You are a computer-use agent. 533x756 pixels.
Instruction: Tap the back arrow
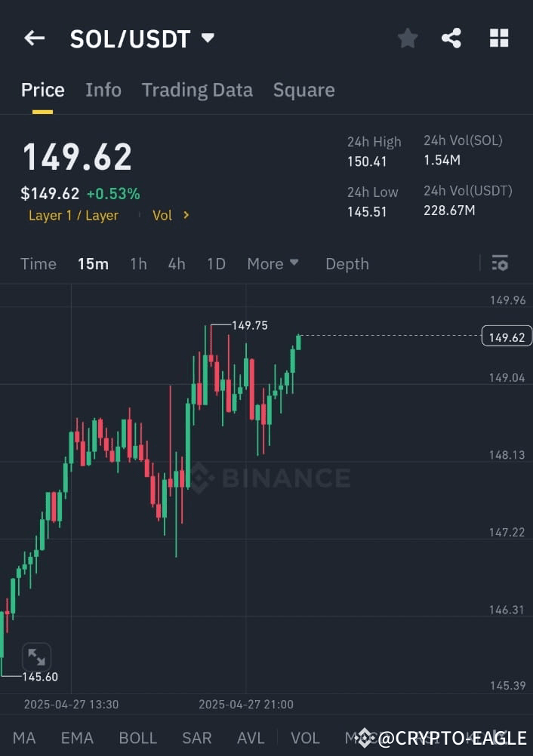coord(34,38)
